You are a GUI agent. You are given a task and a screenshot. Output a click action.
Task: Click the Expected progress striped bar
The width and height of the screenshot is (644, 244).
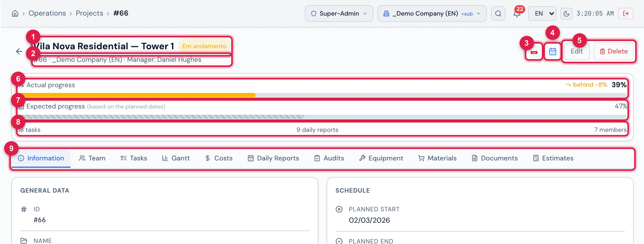click(x=323, y=117)
